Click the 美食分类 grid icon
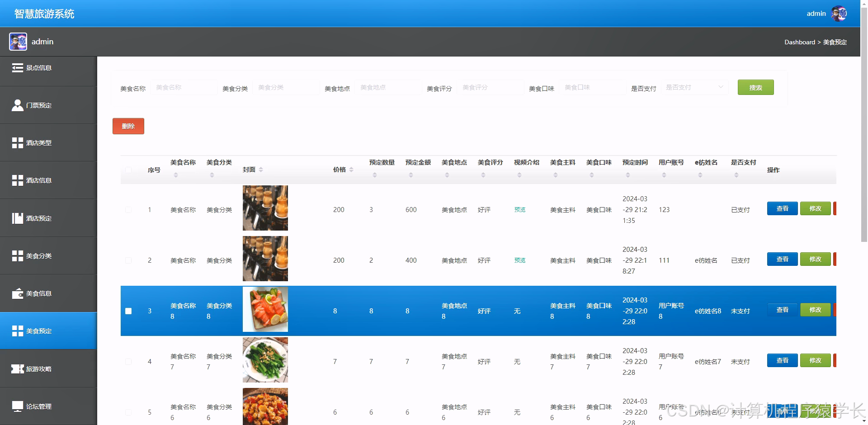This screenshot has width=868, height=425. pyautogui.click(x=17, y=256)
